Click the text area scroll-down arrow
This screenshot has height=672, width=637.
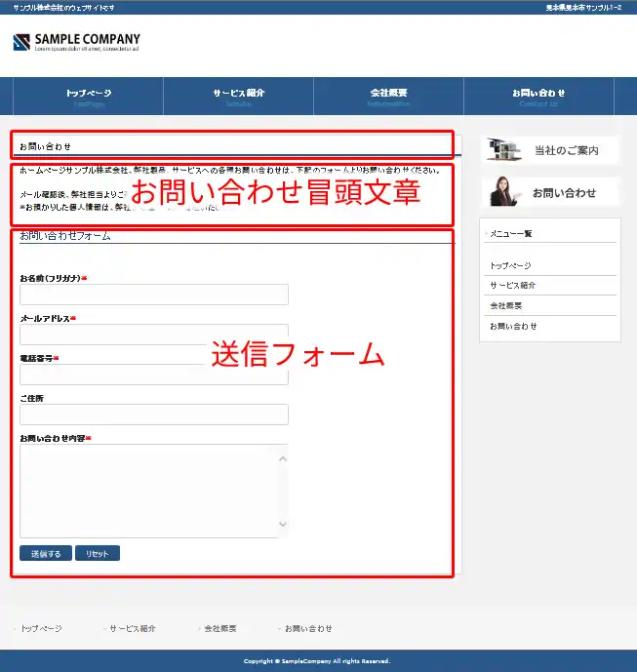(283, 525)
